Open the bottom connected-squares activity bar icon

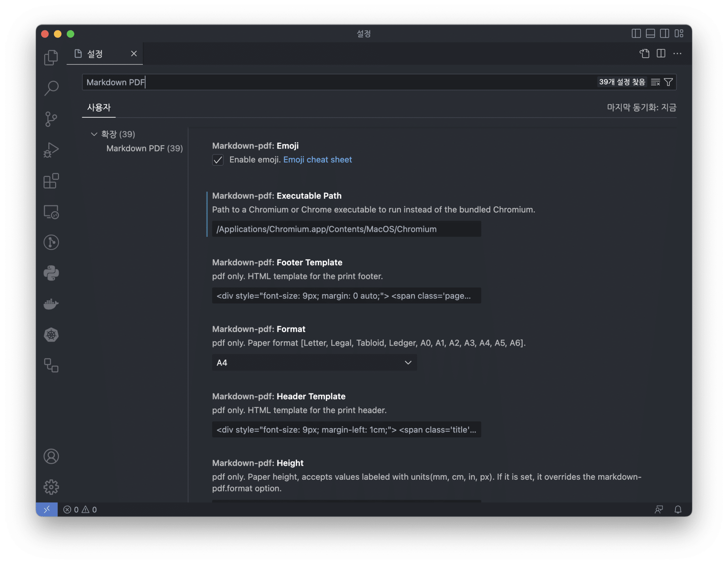point(51,365)
